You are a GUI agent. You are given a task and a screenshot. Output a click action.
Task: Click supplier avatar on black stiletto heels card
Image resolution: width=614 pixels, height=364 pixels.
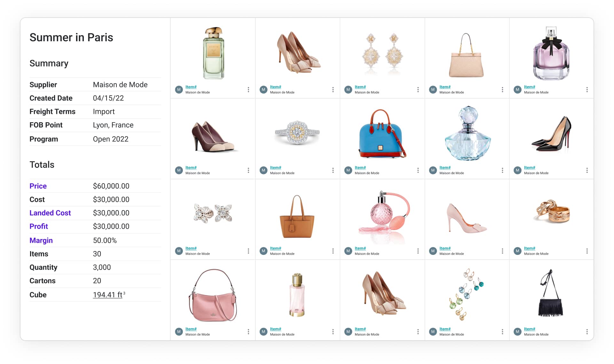tap(517, 170)
